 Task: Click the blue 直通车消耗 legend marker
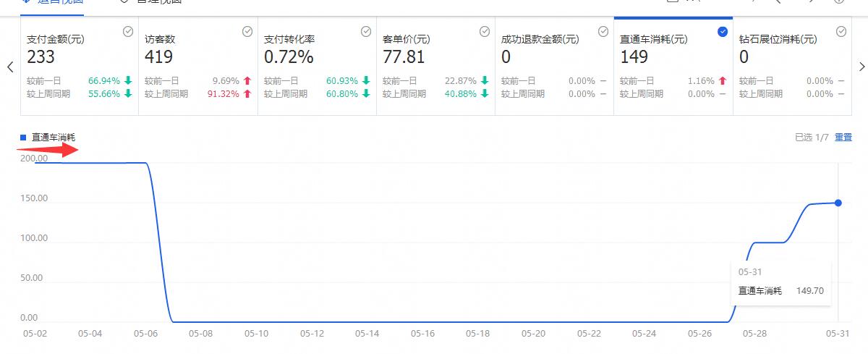[23, 137]
